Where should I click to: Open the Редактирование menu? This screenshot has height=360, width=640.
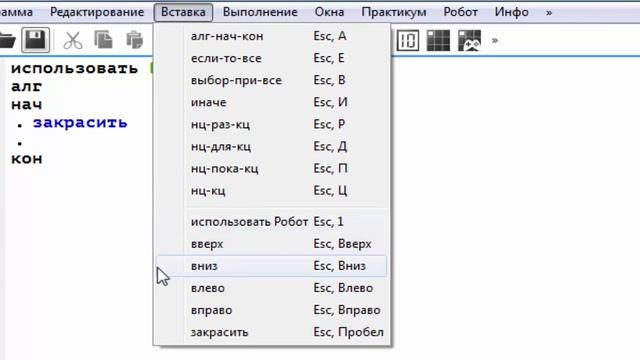click(97, 12)
